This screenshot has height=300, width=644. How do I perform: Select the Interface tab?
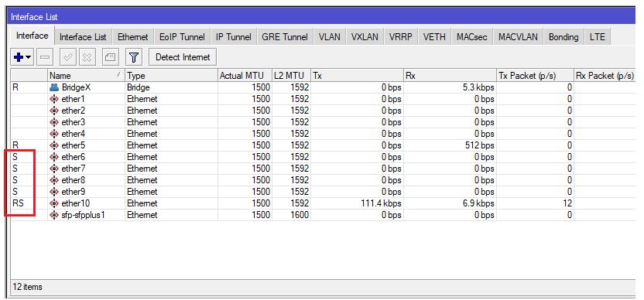tap(32, 36)
